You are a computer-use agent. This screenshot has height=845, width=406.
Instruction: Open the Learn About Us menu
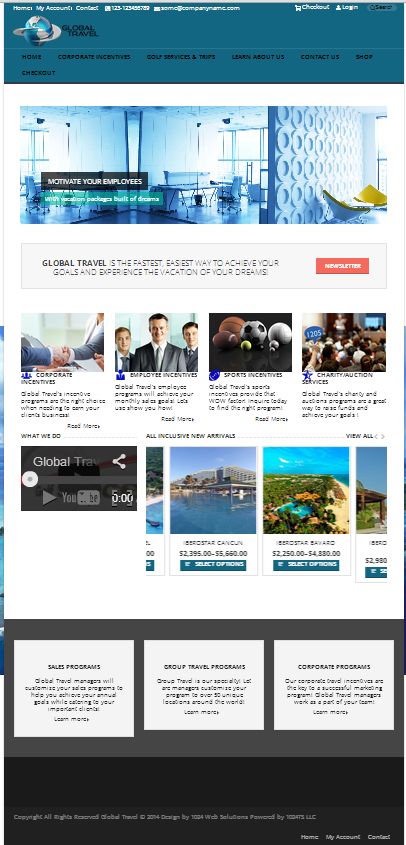(258, 57)
